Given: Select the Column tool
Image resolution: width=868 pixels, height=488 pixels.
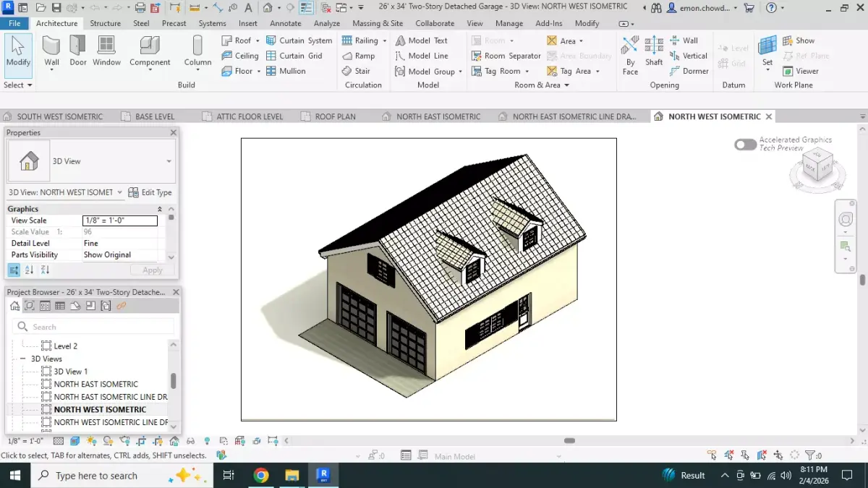Looking at the screenshot, I should [x=197, y=51].
